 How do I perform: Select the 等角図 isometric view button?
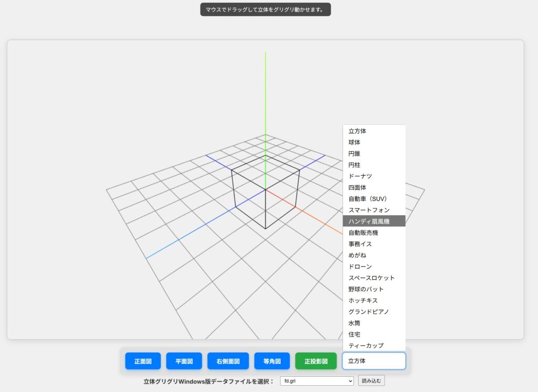272,361
